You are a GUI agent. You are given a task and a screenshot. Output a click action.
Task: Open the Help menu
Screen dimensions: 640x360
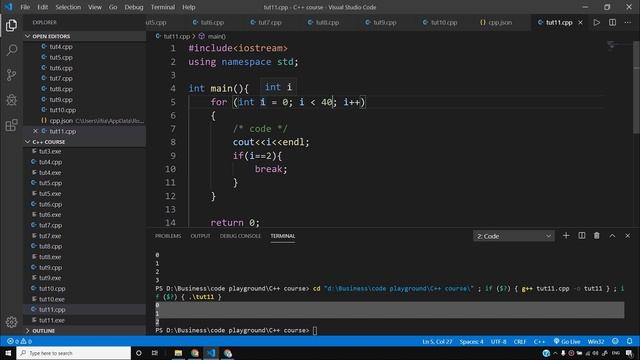coord(189,7)
